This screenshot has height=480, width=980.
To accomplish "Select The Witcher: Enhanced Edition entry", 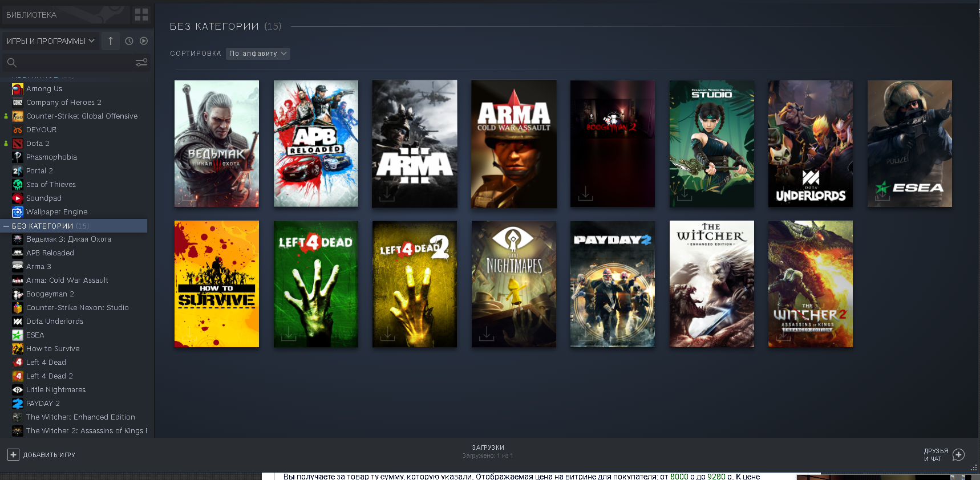I will (x=80, y=417).
